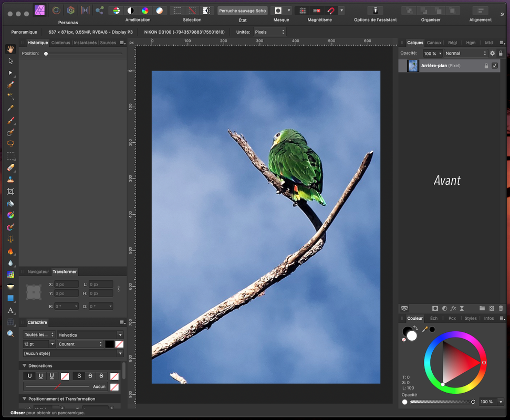Open the Navigateur tab
510x420 pixels.
38,272
